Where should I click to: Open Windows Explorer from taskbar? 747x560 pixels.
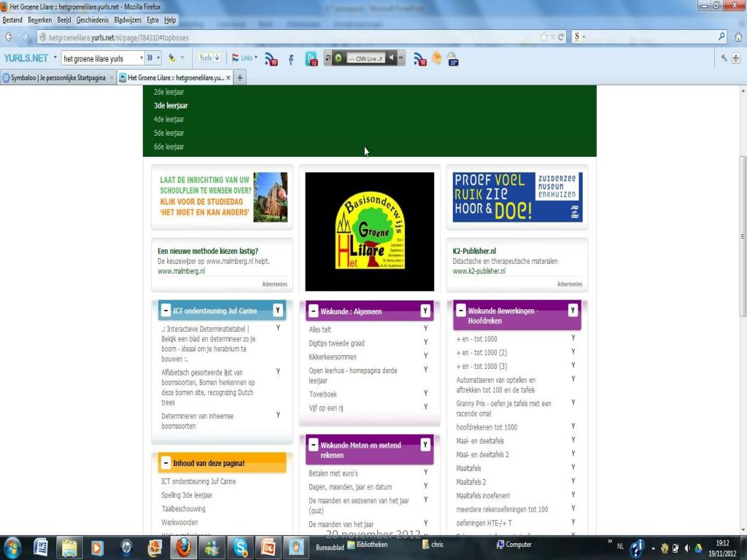point(69,548)
